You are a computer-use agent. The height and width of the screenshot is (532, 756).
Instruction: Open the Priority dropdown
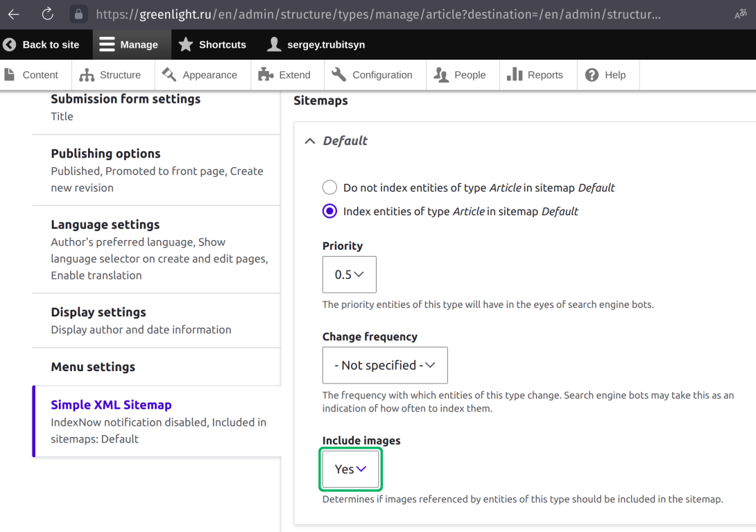click(349, 274)
